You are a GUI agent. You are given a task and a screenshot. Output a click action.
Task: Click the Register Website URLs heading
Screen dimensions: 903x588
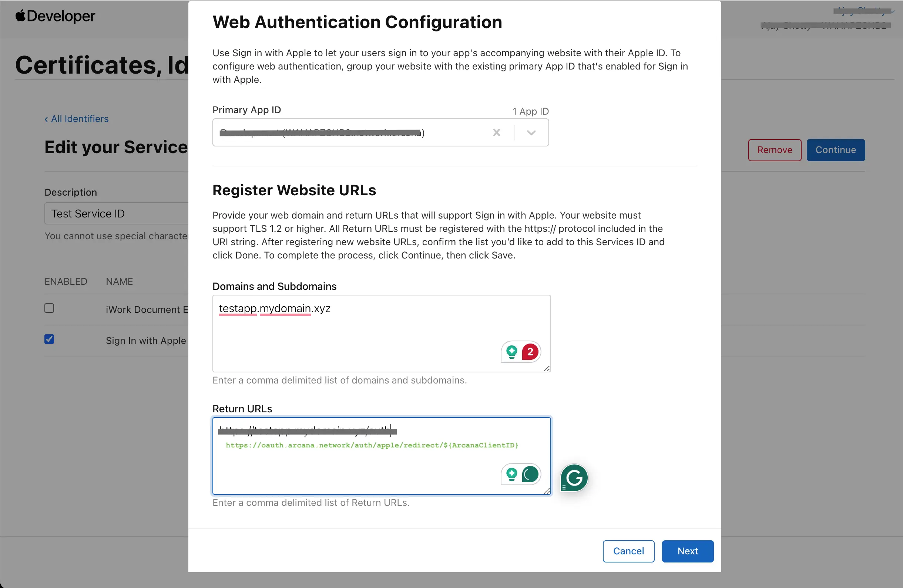[294, 190]
